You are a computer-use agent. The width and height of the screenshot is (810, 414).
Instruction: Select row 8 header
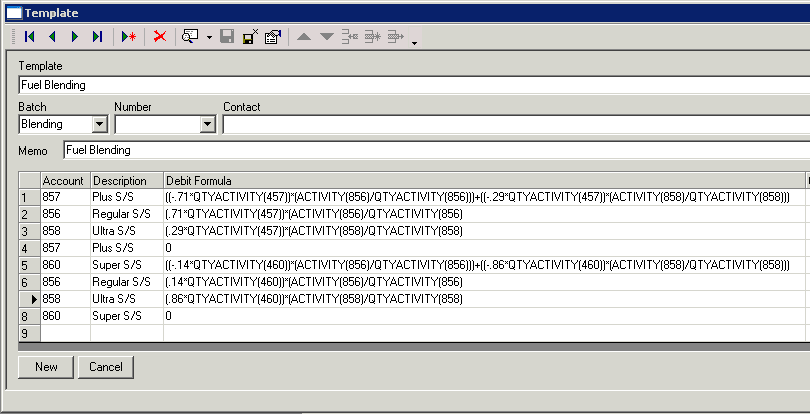tap(29, 316)
